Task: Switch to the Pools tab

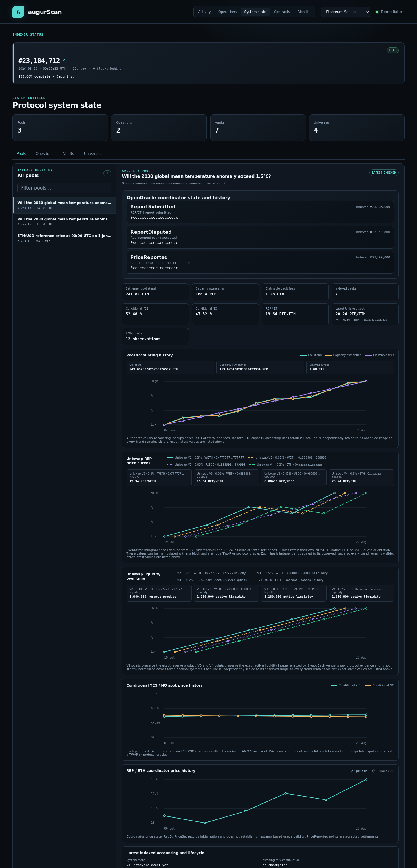Action: (21, 154)
